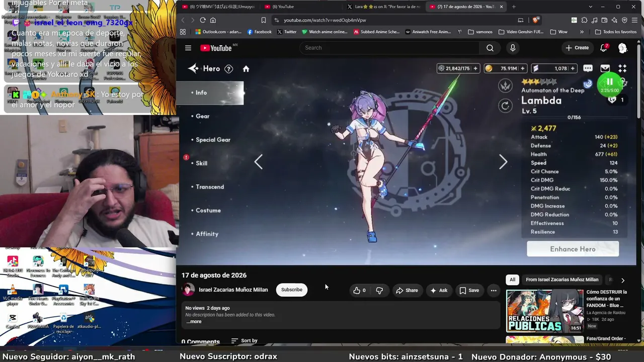This screenshot has width=644, height=362.
Task: Switch to the Lara on X browser tab
Action: 383,7
